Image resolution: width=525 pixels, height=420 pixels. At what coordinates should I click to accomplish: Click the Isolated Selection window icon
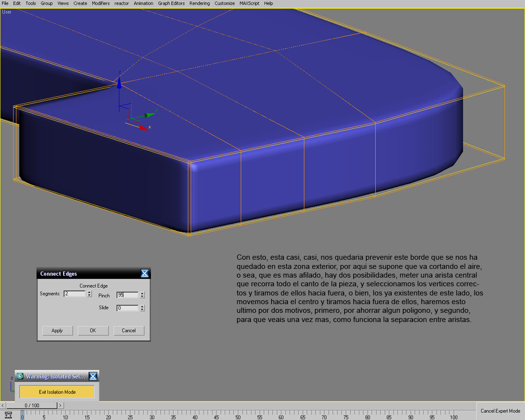click(20, 376)
